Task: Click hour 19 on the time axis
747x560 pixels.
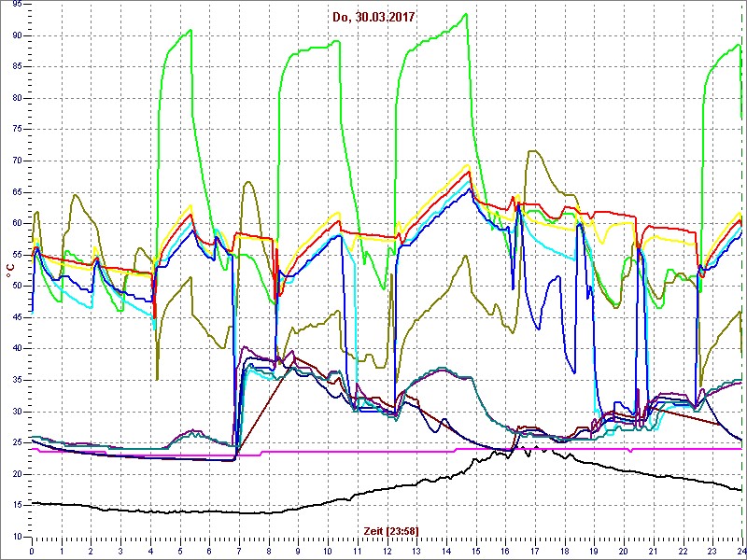Action: click(x=594, y=551)
